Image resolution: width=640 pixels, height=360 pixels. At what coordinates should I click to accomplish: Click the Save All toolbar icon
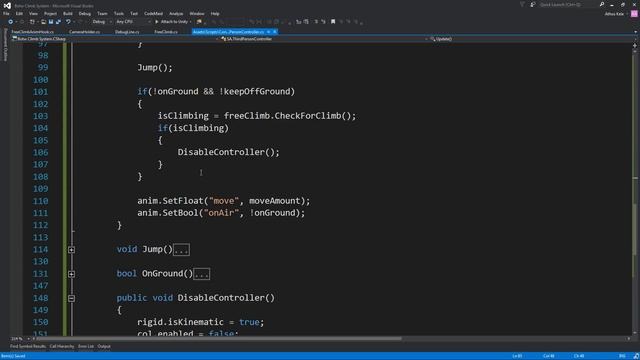click(58, 22)
